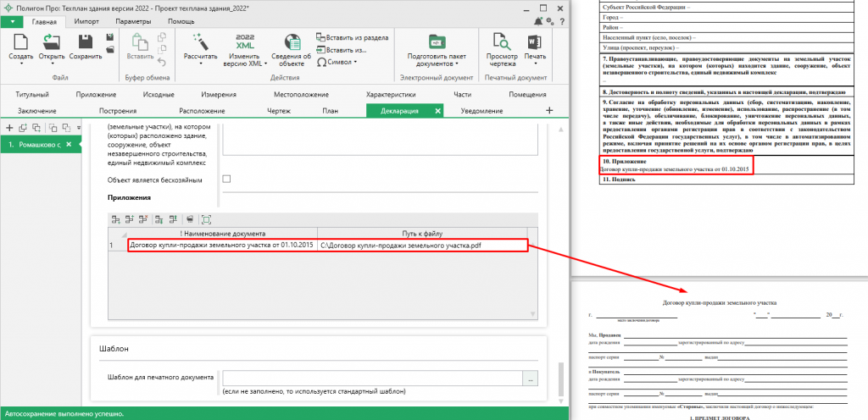Click the Создать new document icon
This screenshot has width=868, height=420.
[19, 42]
